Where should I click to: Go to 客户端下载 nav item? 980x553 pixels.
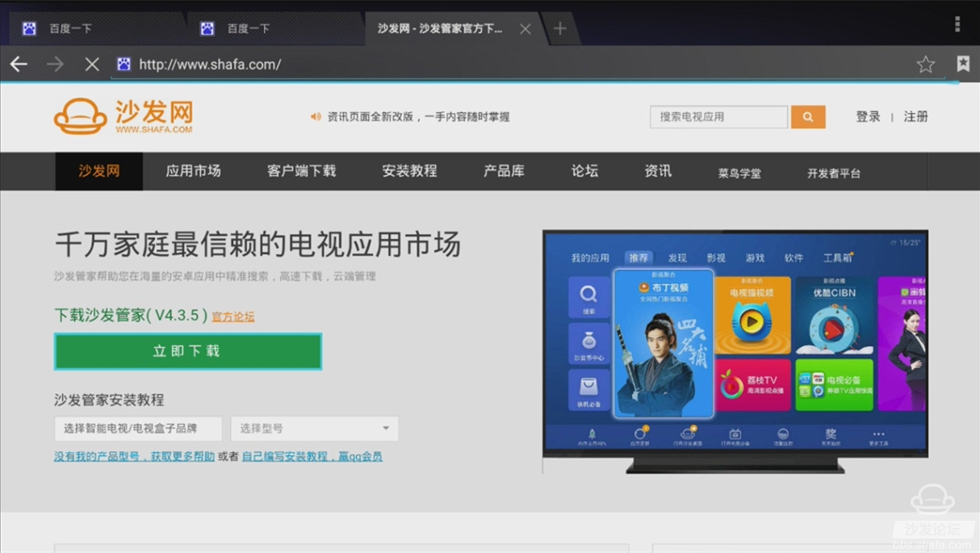(301, 171)
